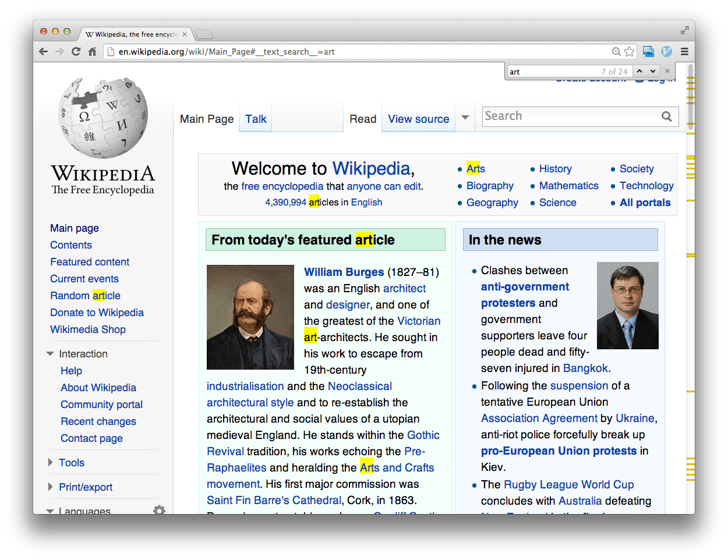Screen dimensions: 728x560
Task: View Recent changes
Action: click(98, 421)
